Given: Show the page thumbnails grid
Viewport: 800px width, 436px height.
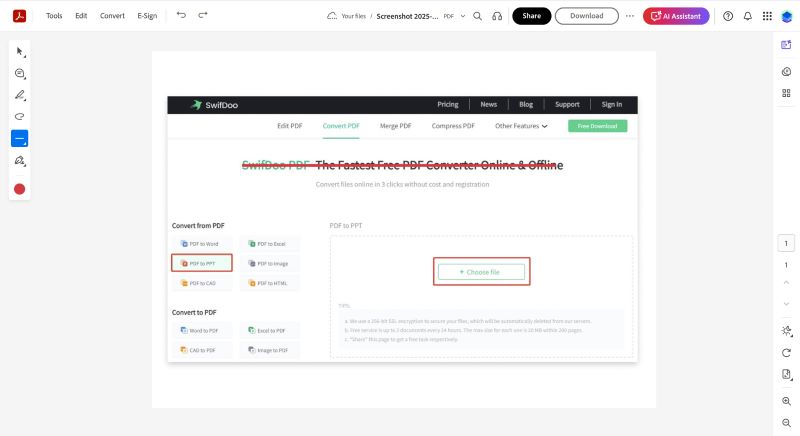Looking at the screenshot, I should [x=786, y=93].
